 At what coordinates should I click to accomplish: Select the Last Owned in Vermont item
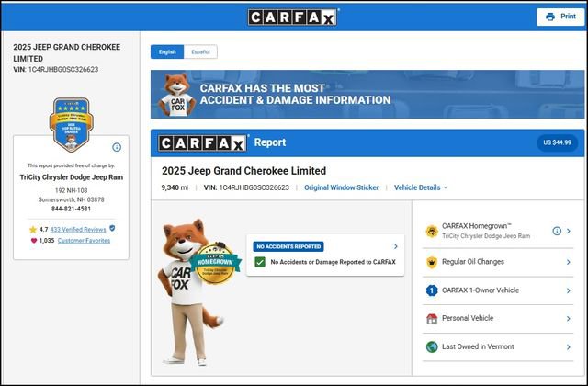click(498, 347)
